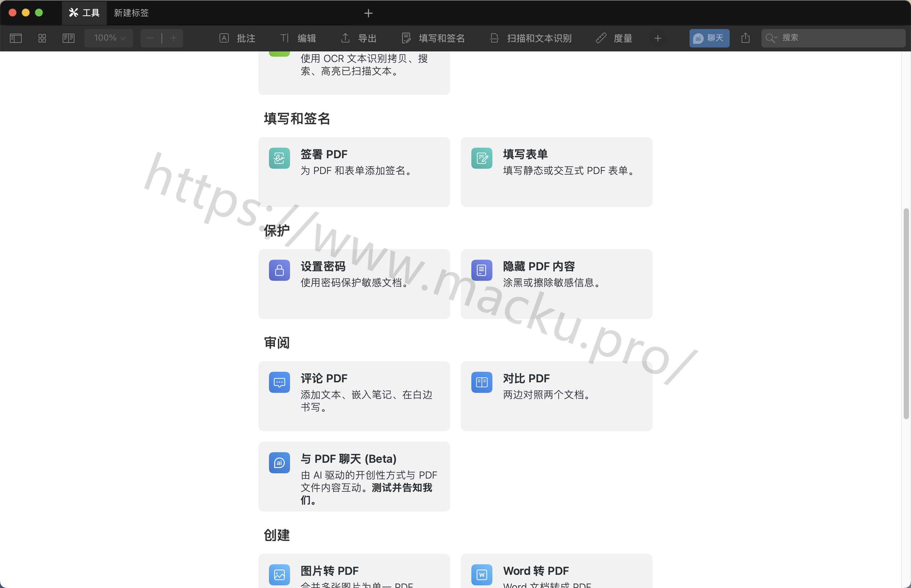This screenshot has height=588, width=911.
Task: Focus the 搜索 search field
Action: click(x=833, y=38)
